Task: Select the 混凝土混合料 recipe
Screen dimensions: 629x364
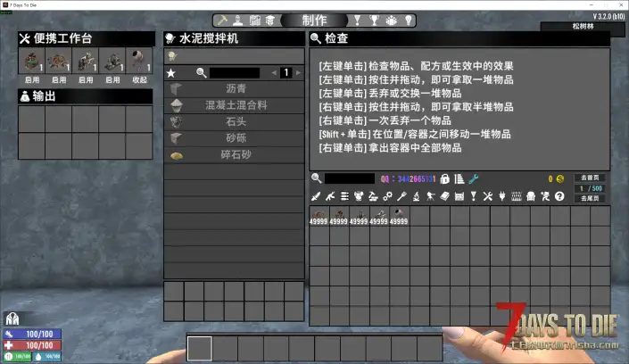Action: (x=235, y=105)
